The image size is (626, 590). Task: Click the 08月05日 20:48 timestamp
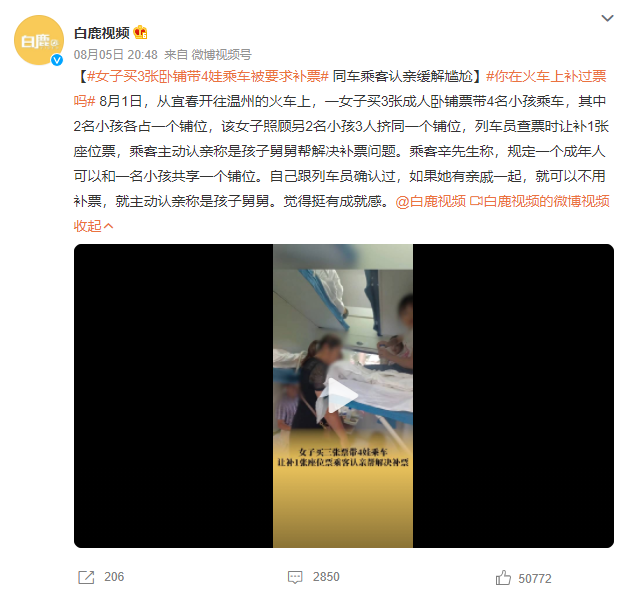click(116, 55)
